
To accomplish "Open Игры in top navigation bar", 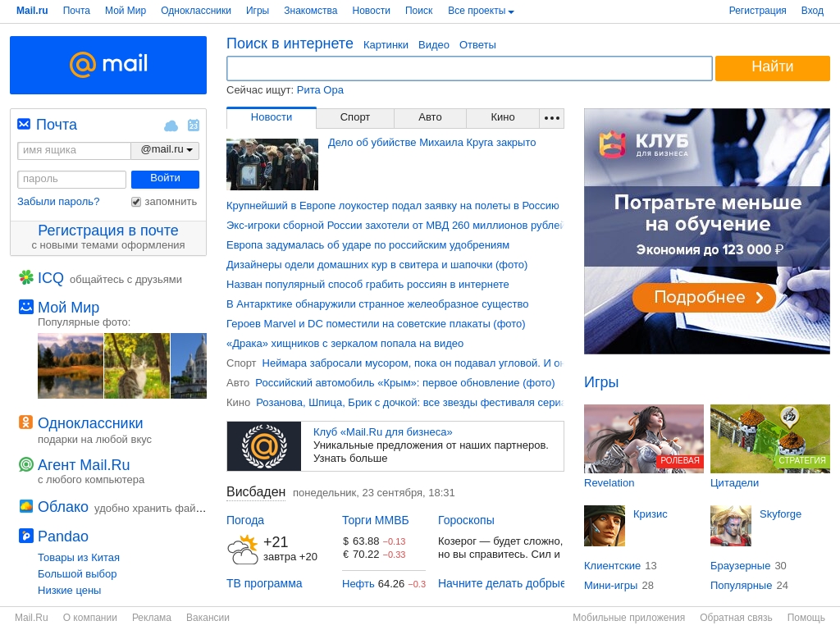I will coord(257,11).
